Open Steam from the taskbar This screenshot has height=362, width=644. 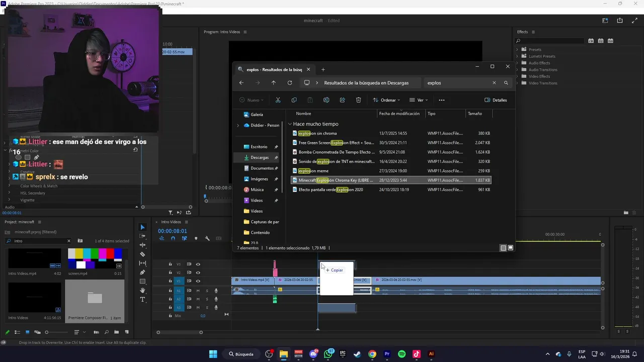point(357,354)
